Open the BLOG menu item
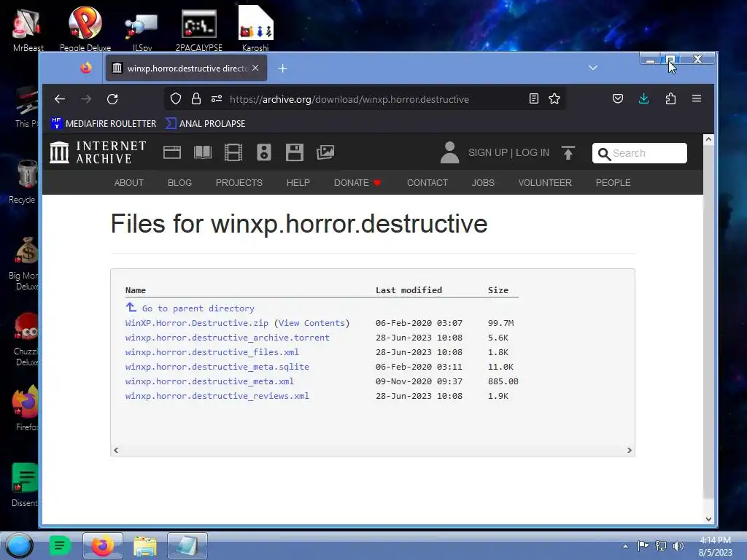Viewport: 747px width, 560px height. (179, 183)
